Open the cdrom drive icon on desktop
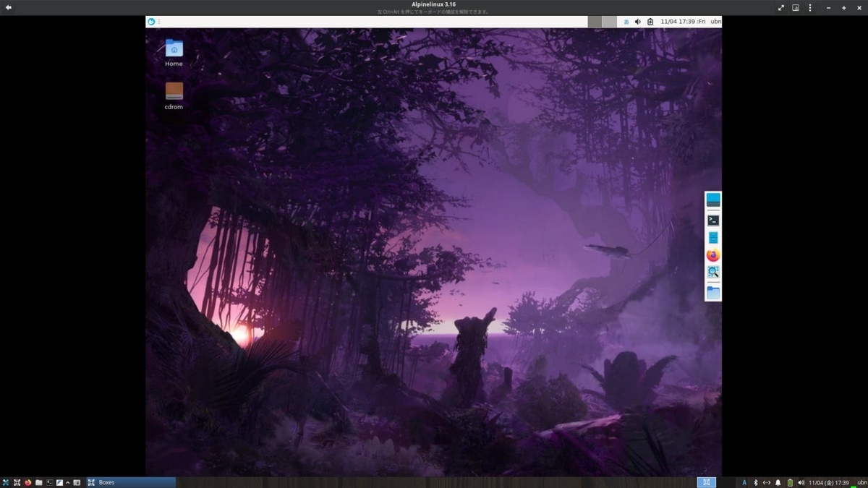The width and height of the screenshot is (868, 488). (x=174, y=95)
